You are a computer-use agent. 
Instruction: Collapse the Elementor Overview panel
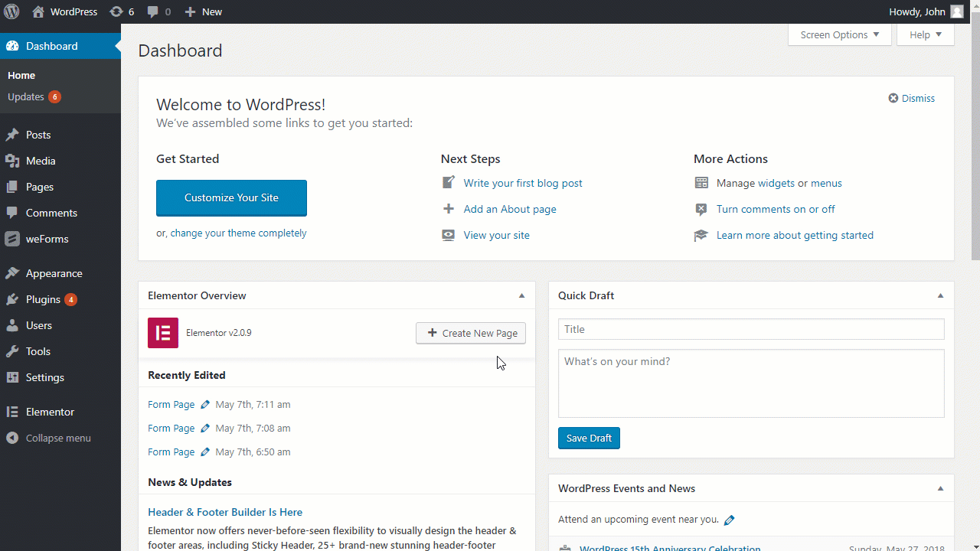coord(522,295)
